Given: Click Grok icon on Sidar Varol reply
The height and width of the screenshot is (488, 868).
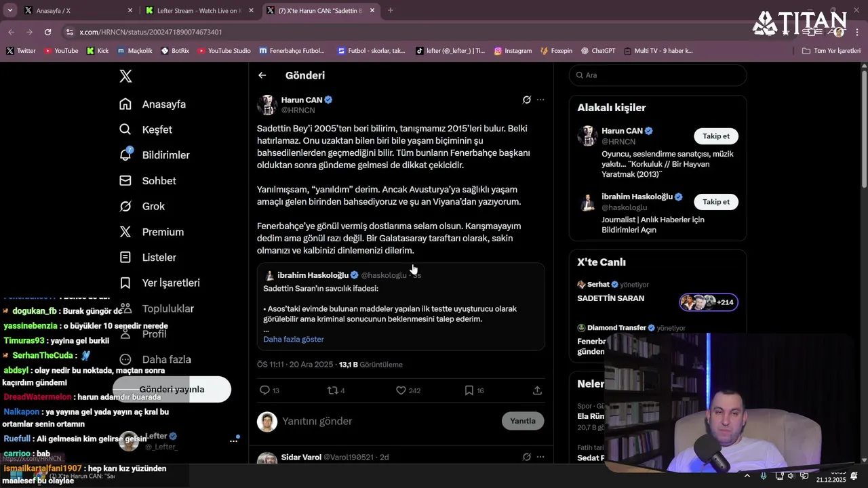Looking at the screenshot, I should coord(526,457).
